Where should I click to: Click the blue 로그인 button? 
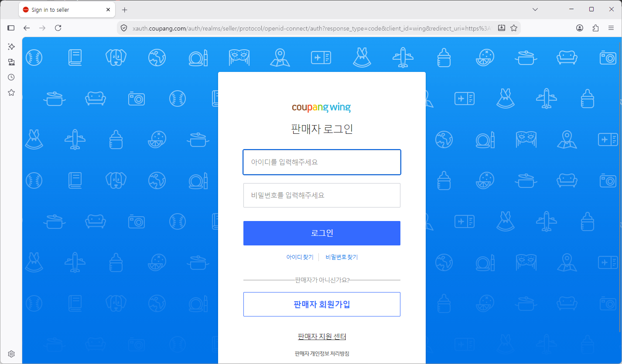pos(322,233)
